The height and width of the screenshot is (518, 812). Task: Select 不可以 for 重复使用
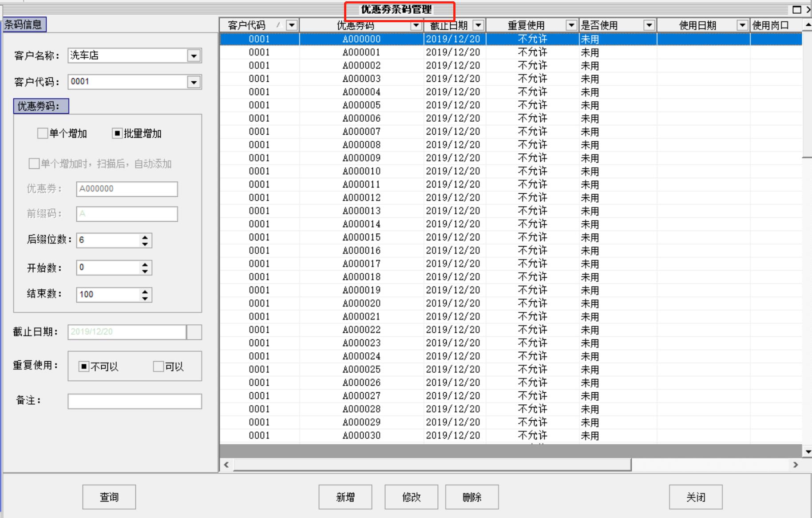84,367
